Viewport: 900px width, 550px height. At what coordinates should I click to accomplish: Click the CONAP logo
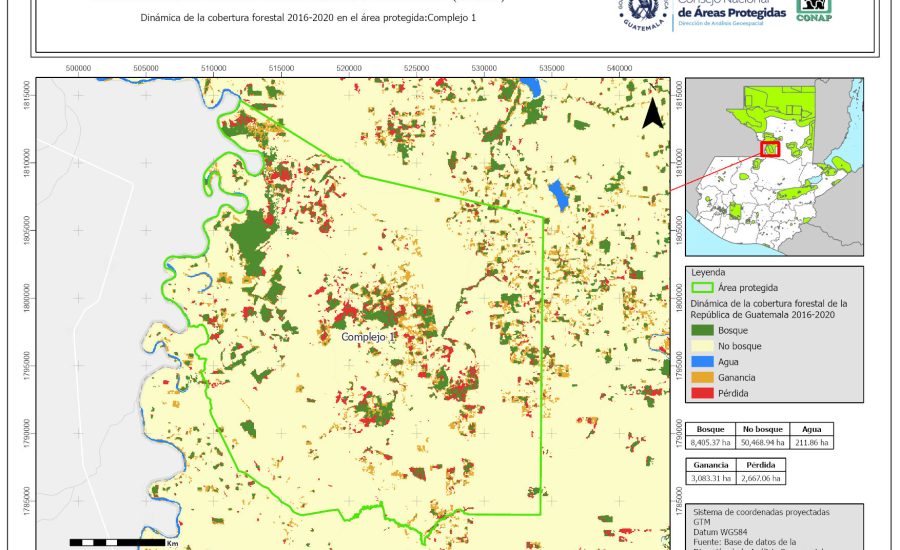click(x=813, y=10)
